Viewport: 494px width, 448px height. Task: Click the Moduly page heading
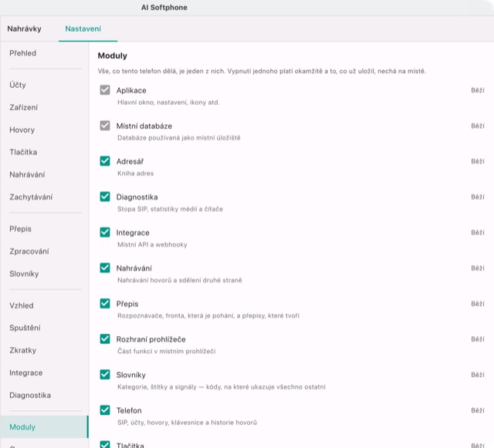click(113, 56)
